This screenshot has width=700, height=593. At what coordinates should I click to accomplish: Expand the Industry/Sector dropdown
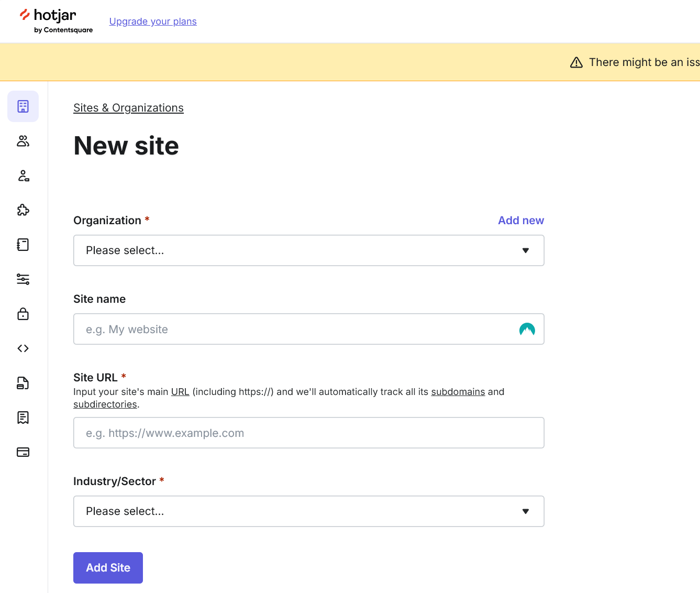(x=309, y=511)
